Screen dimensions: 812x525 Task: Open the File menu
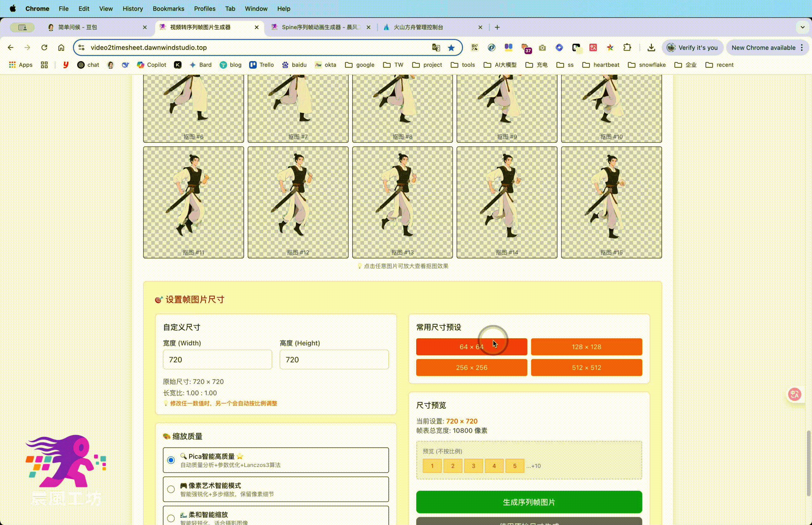coord(63,9)
